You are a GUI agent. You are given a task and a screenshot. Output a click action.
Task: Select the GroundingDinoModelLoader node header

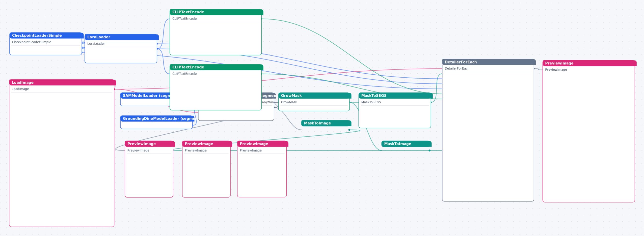(x=157, y=119)
